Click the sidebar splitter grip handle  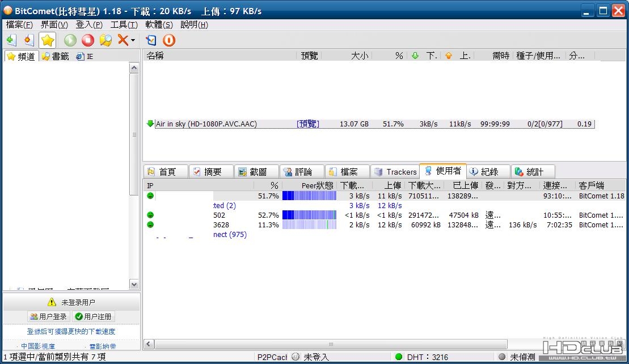pos(134,135)
